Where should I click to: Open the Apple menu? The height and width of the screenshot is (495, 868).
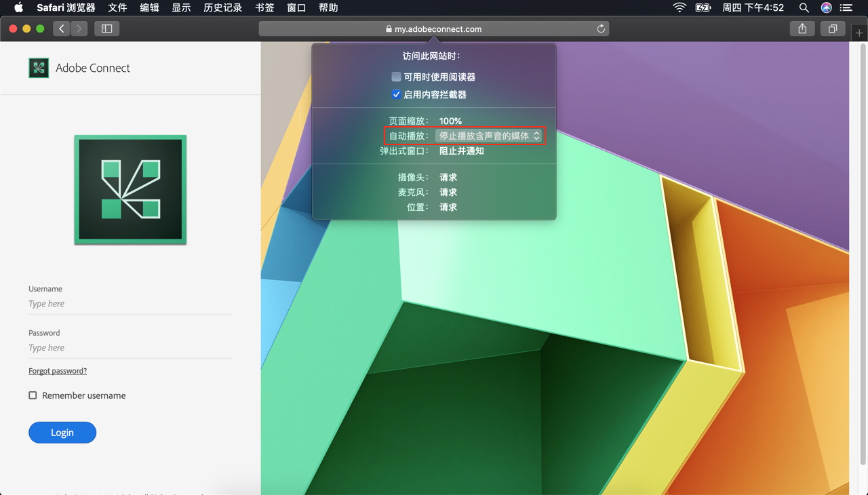(x=18, y=7)
